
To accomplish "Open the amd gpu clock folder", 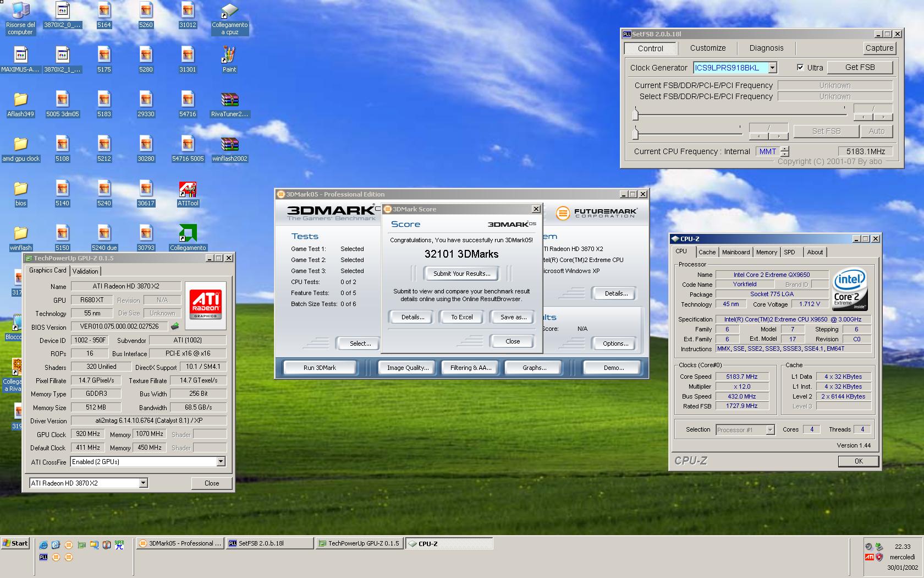I will pyautogui.click(x=20, y=149).
